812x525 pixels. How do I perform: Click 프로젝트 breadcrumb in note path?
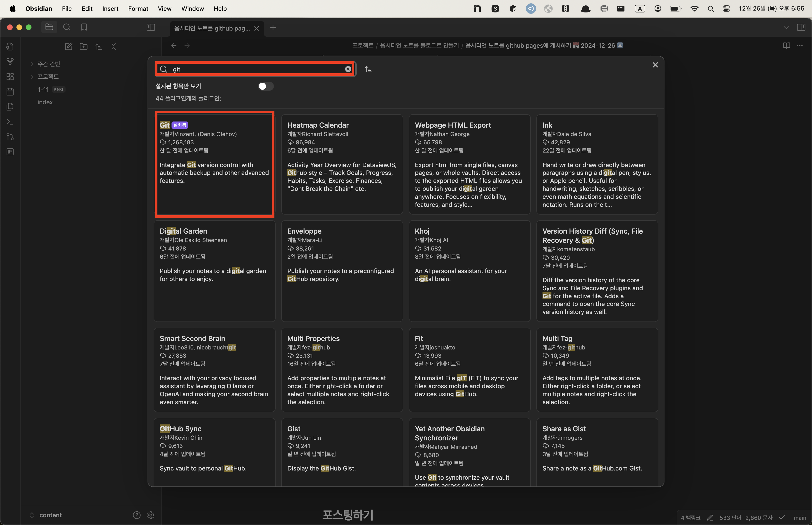coord(363,46)
